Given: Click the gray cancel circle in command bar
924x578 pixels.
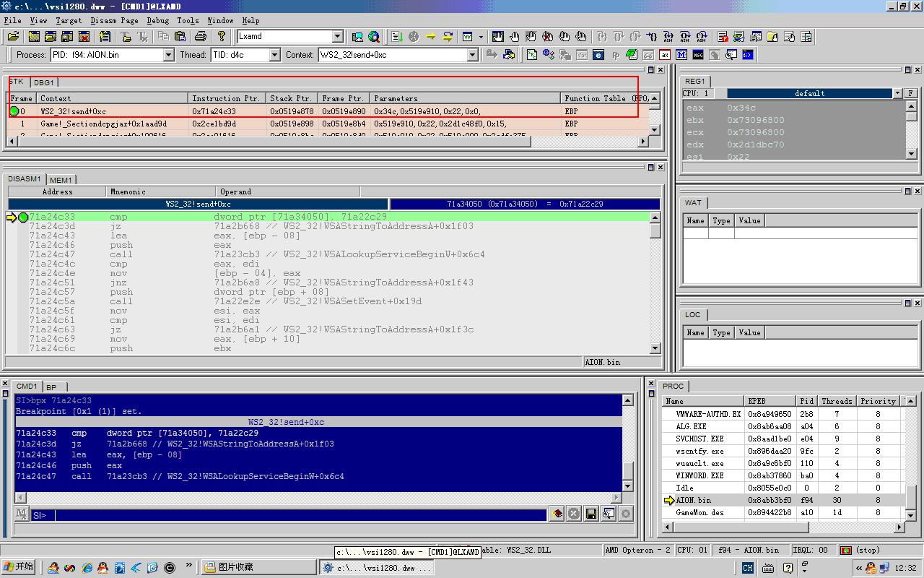Looking at the screenshot, I should click(574, 514).
